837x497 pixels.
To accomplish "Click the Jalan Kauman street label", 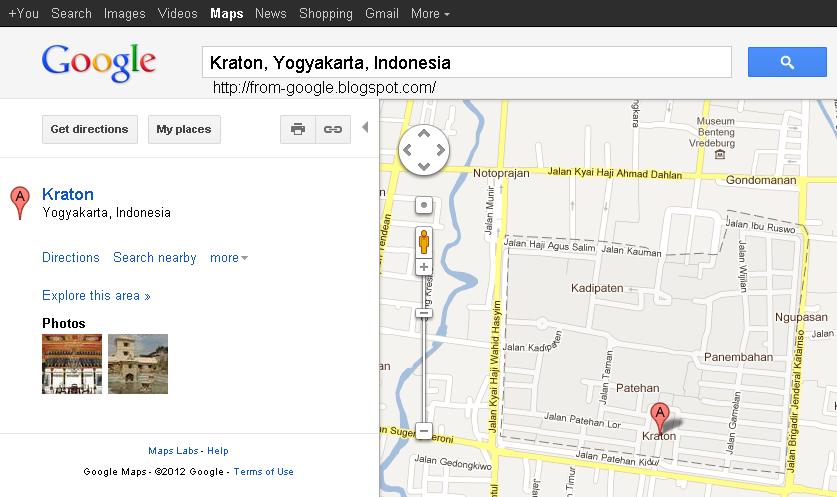I will [631, 250].
